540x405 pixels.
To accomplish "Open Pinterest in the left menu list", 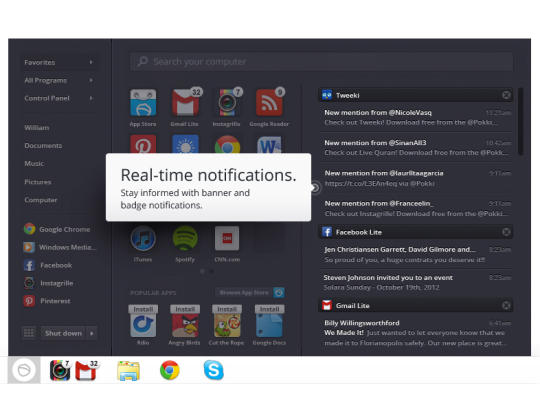I will point(47,301).
